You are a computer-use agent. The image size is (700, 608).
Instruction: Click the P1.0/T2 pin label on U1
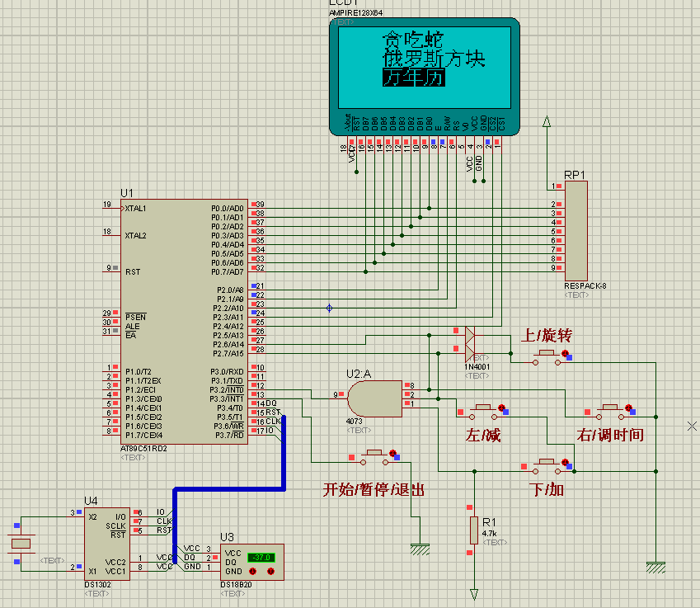139,372
